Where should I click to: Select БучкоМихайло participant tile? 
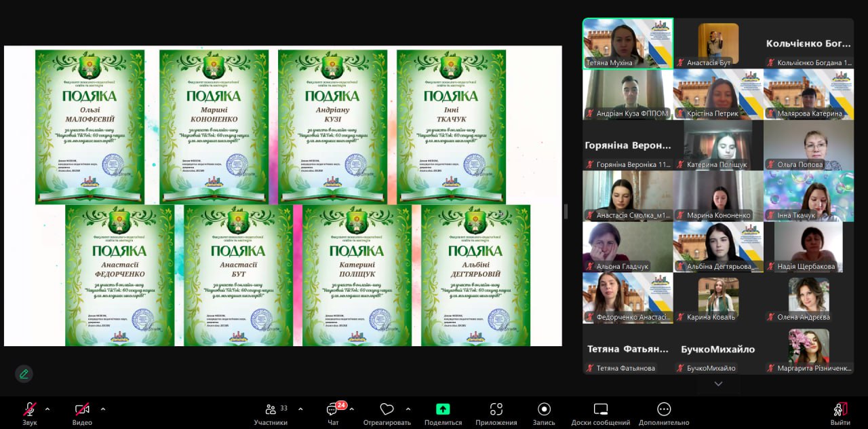[718, 349]
